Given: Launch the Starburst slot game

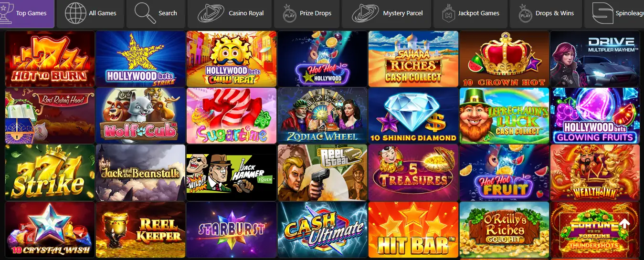Looking at the screenshot, I should click(x=231, y=229).
